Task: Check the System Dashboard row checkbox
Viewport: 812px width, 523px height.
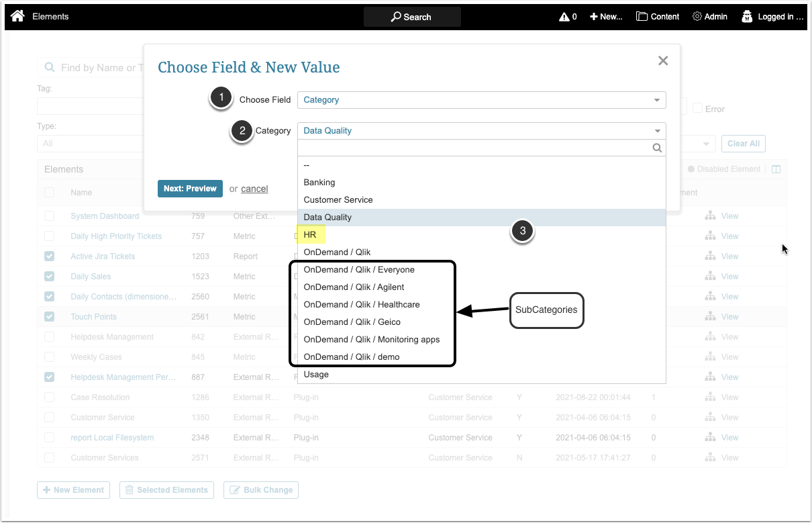Action: (x=50, y=216)
